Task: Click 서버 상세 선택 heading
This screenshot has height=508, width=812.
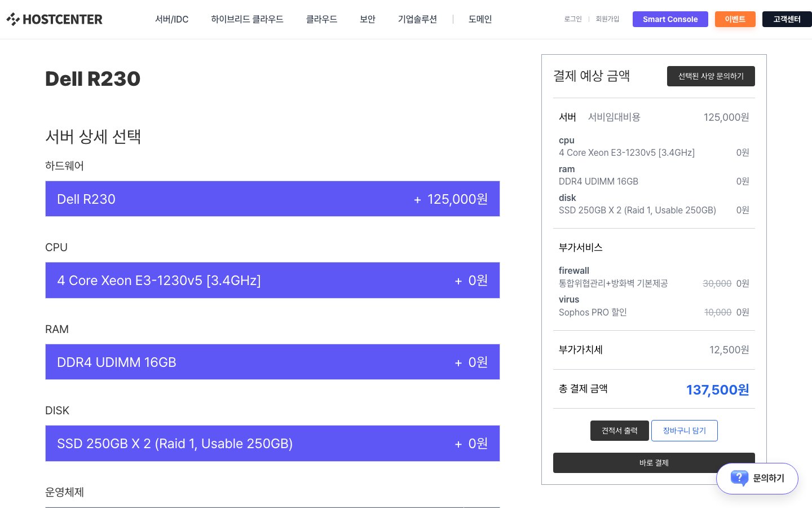Action: (93, 137)
